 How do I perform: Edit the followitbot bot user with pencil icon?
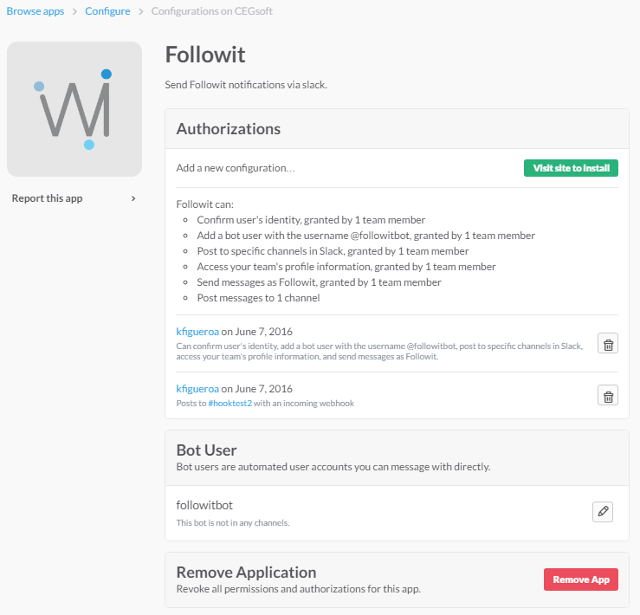tap(602, 511)
